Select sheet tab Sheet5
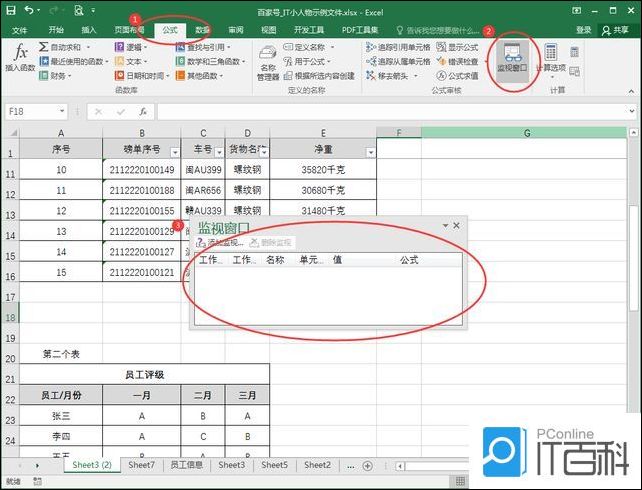The width and height of the screenshot is (642, 490). pos(274,465)
